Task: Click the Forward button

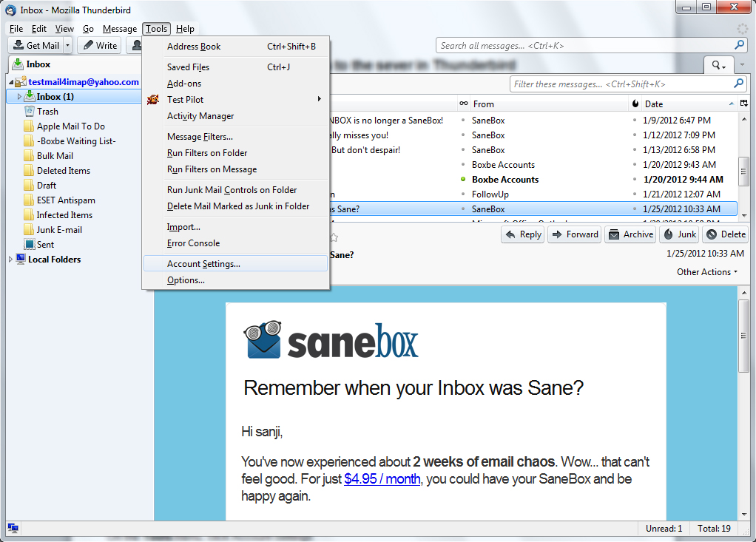Action: tap(575, 234)
